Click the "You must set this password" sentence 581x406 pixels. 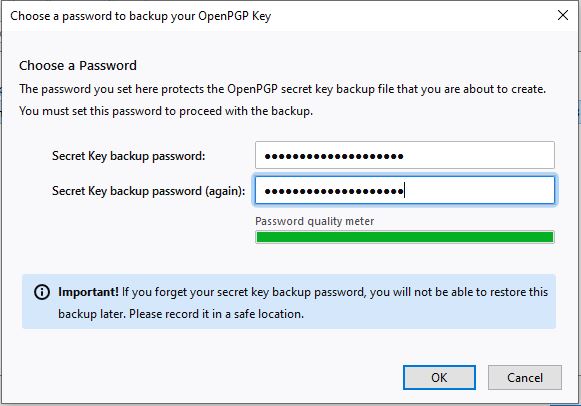[x=166, y=111]
